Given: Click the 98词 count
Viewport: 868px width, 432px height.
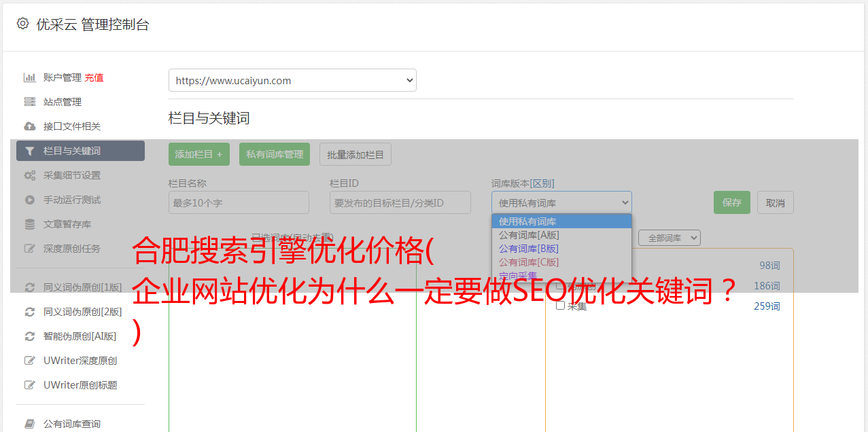Looking at the screenshot, I should coord(769,266).
